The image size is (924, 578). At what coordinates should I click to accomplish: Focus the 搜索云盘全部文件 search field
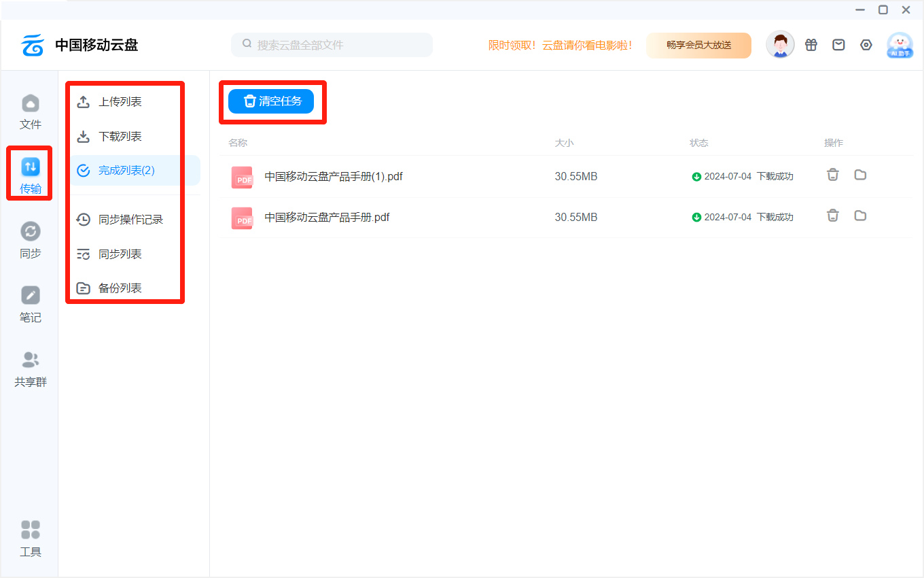click(x=332, y=45)
